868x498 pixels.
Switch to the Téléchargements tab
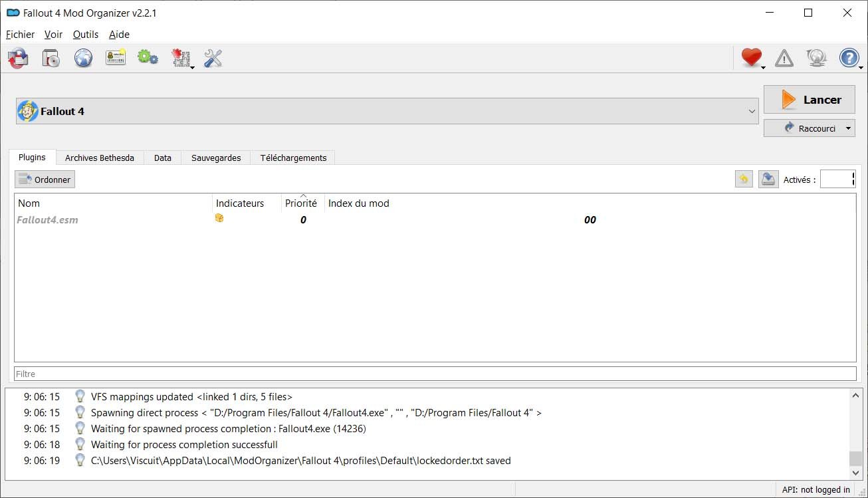293,158
